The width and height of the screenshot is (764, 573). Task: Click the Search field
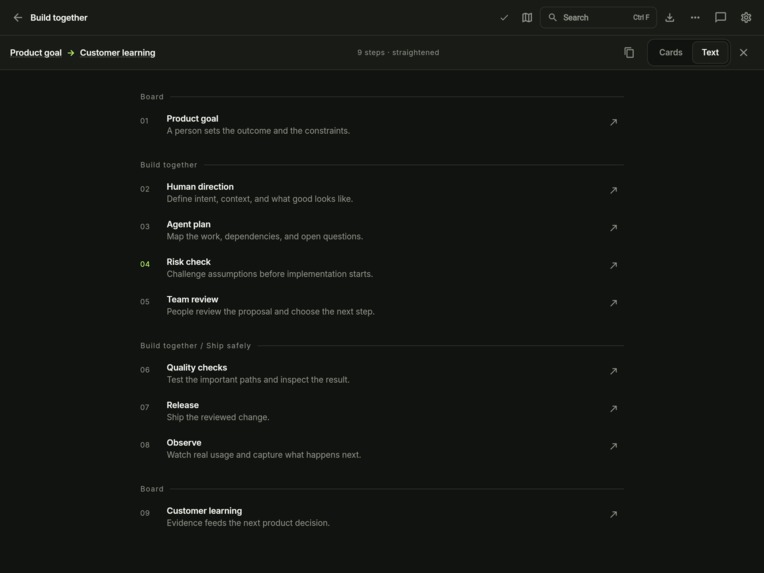598,18
